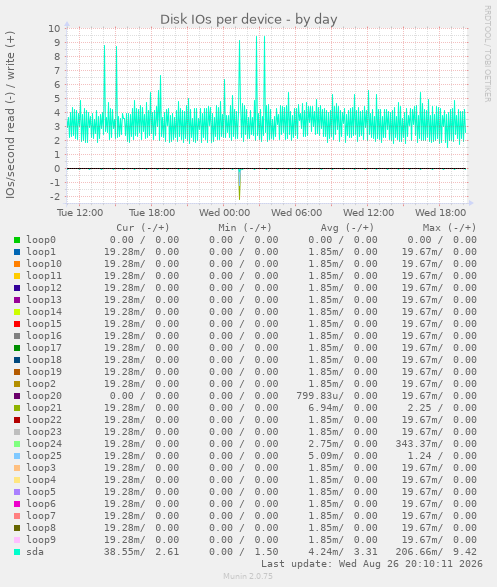Image resolution: width=497 pixels, height=587 pixels.
Task: Click the 'Max (-/+)' column header
Action: coord(449,228)
